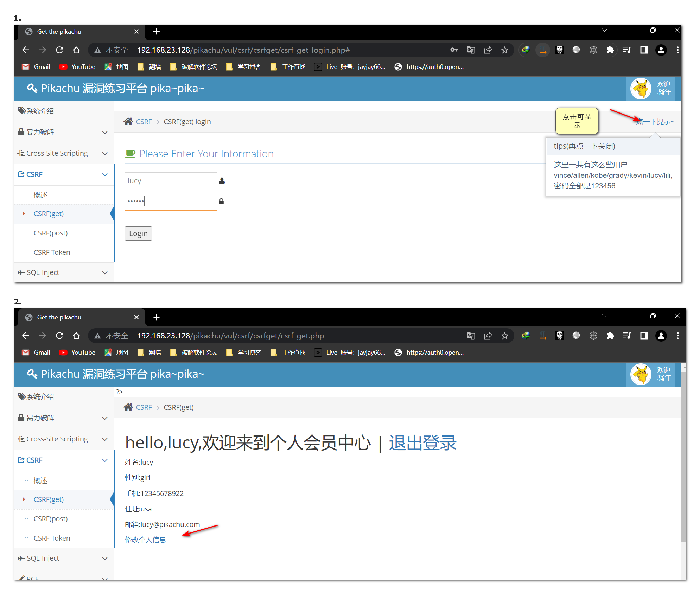Open the extensions puzzle icon in the second browser
The width and height of the screenshot is (700, 594).
click(x=610, y=336)
